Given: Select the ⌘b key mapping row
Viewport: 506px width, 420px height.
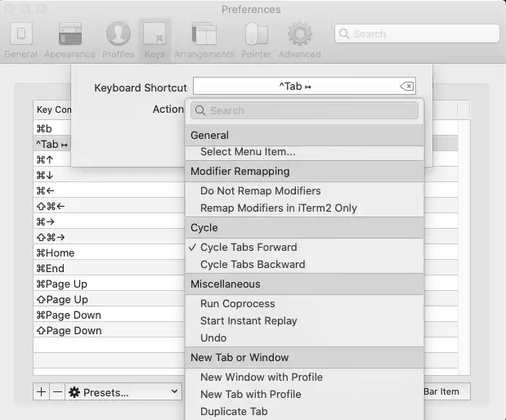Looking at the screenshot, I should coord(51,129).
